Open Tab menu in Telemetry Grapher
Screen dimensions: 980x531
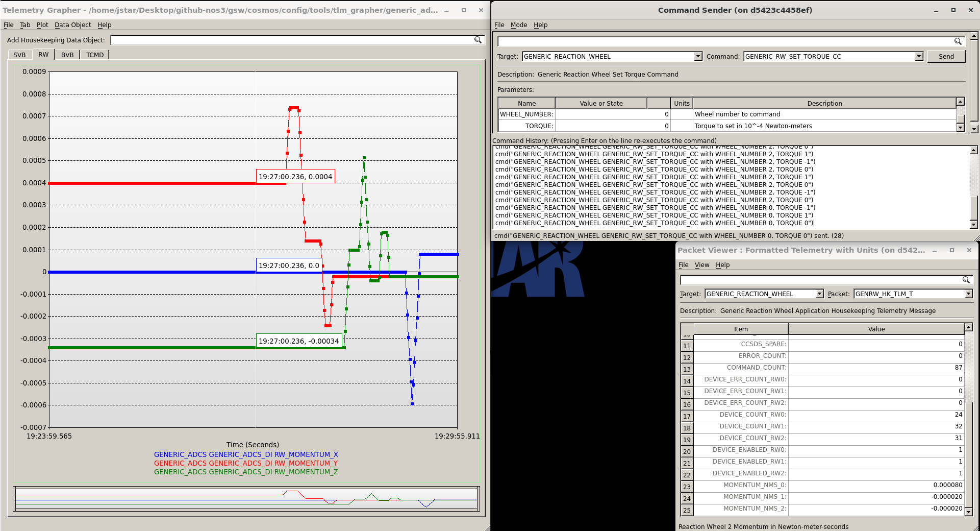(x=25, y=25)
